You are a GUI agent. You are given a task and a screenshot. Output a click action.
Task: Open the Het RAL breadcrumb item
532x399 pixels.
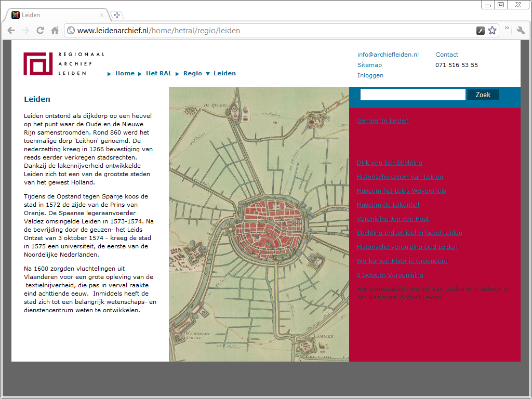[x=159, y=73]
